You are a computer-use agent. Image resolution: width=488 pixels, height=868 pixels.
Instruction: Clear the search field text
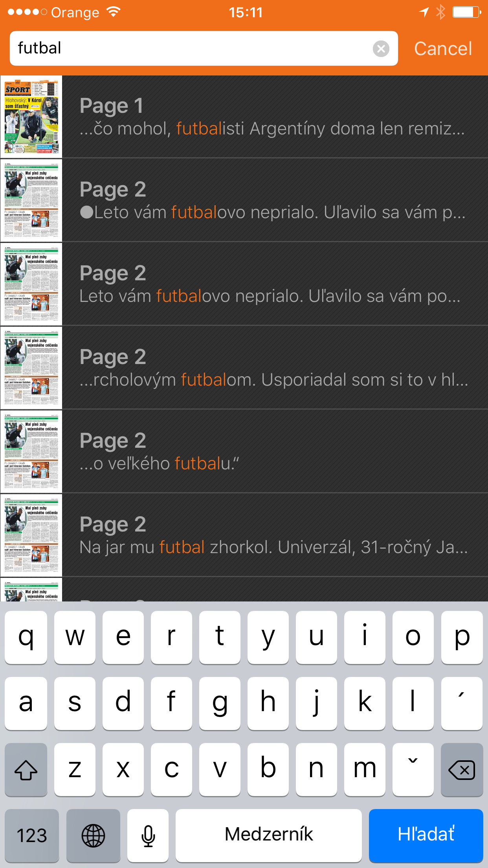pyautogui.click(x=381, y=49)
